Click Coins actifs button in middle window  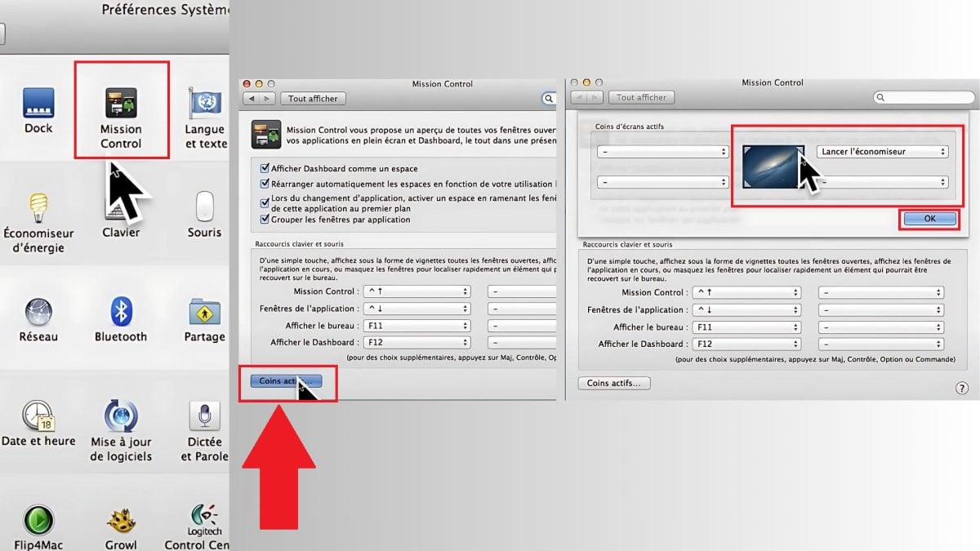[x=287, y=381]
